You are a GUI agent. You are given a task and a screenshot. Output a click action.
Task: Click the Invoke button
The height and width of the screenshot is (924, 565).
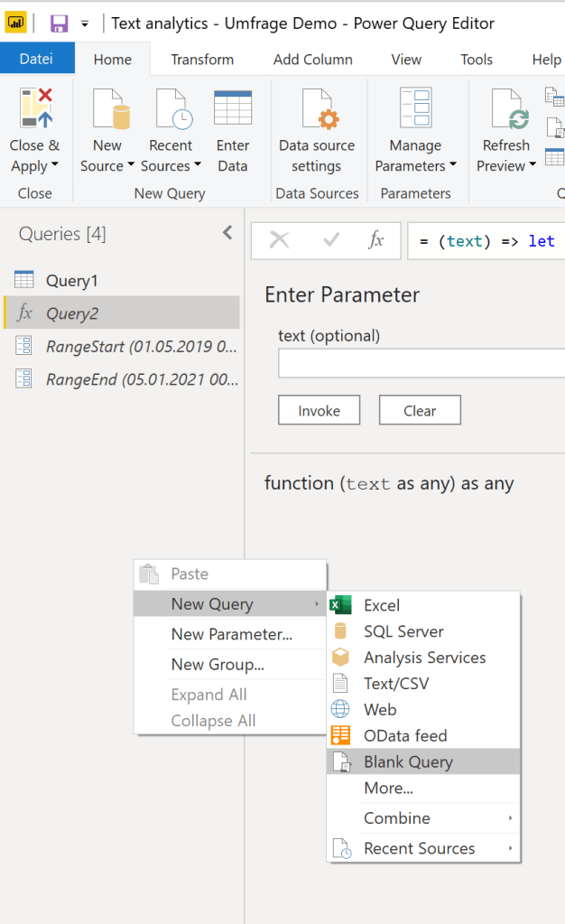pos(319,409)
